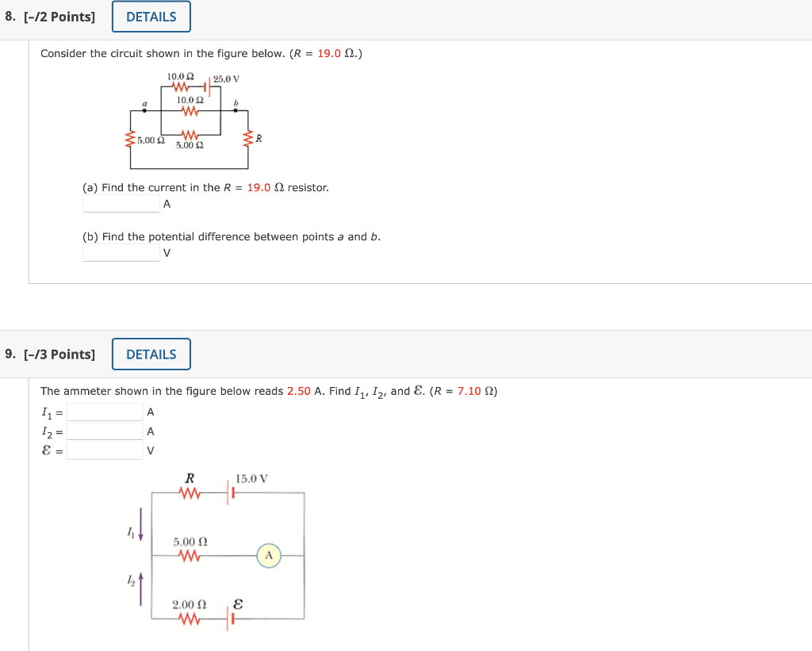Open DETAILS for question 8
The width and height of the screenshot is (812, 651).
[151, 17]
